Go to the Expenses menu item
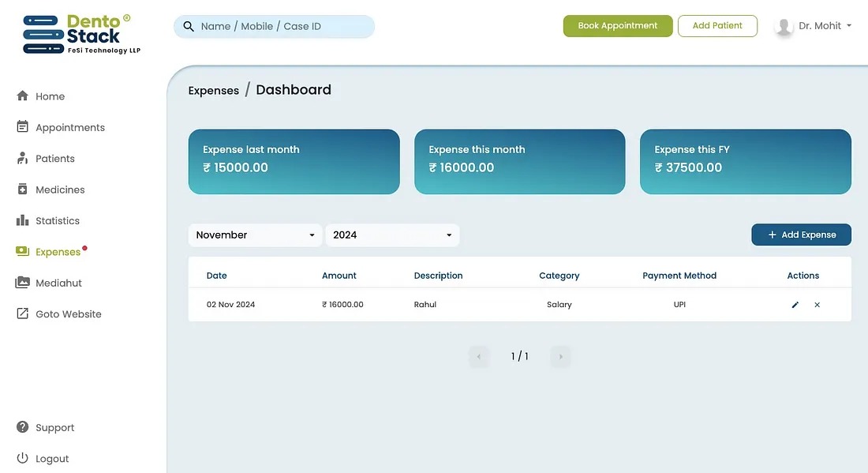 (x=58, y=252)
